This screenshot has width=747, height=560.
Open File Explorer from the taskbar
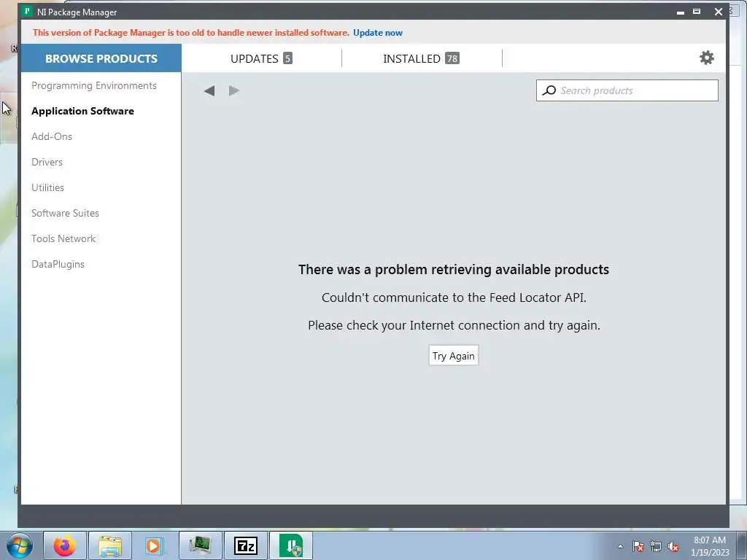[110, 545]
